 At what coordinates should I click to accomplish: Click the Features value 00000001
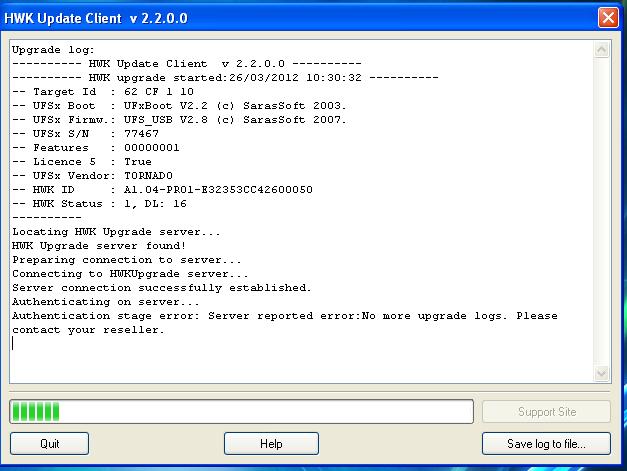point(152,148)
